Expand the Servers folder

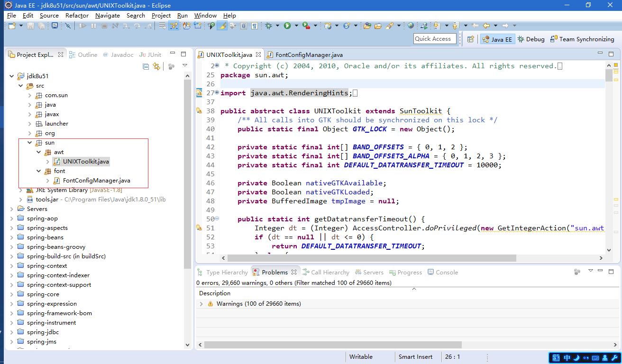pos(12,209)
